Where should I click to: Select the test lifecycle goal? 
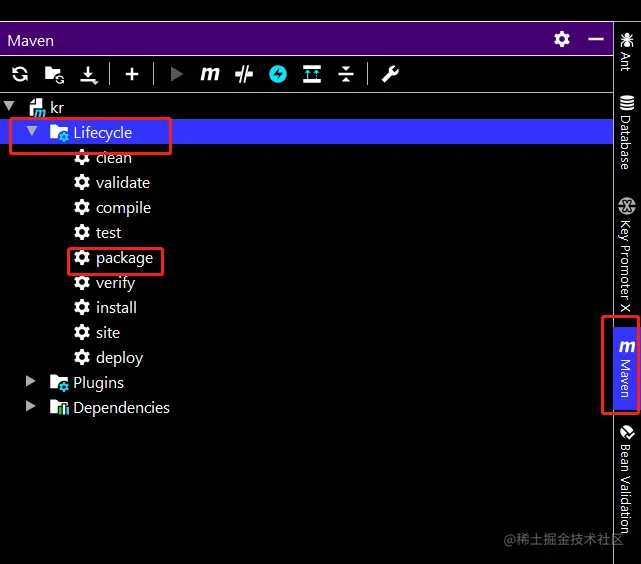pos(108,233)
